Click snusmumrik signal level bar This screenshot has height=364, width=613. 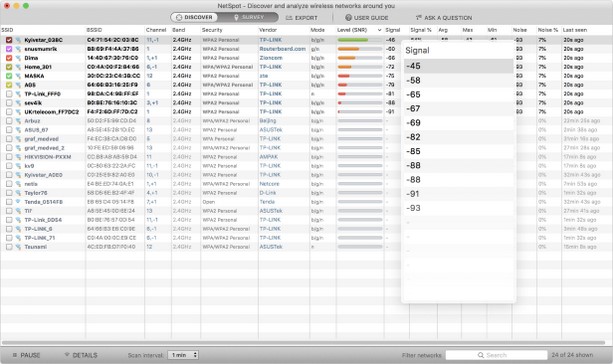click(x=360, y=49)
